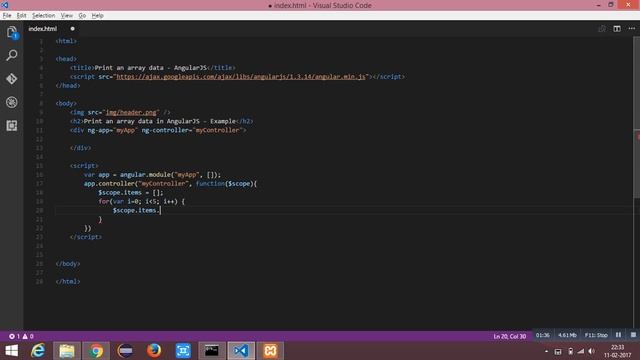The width and height of the screenshot is (640, 360).
Task: Show hidden system tray icons arrow
Action: click(x=546, y=351)
